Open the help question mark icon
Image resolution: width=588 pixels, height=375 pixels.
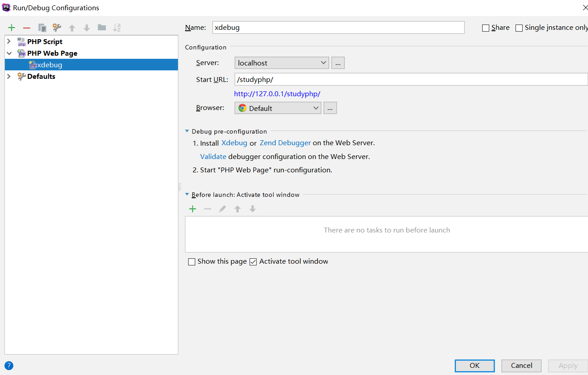(9, 366)
